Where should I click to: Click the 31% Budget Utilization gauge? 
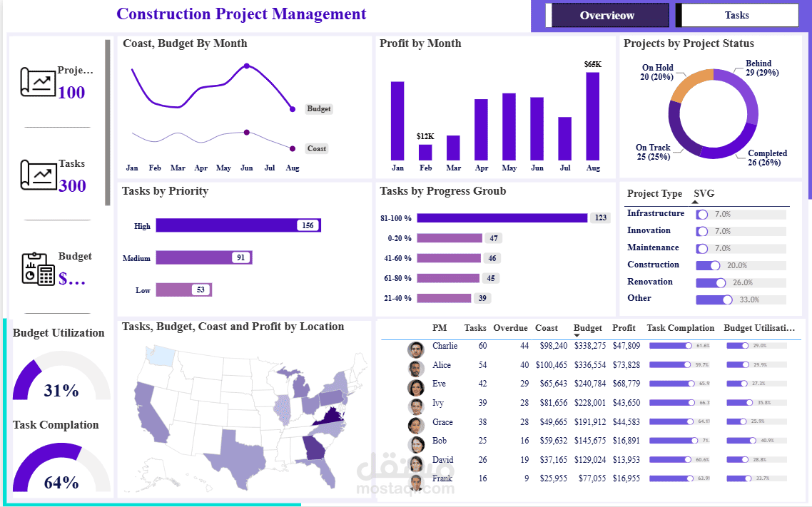(61, 376)
